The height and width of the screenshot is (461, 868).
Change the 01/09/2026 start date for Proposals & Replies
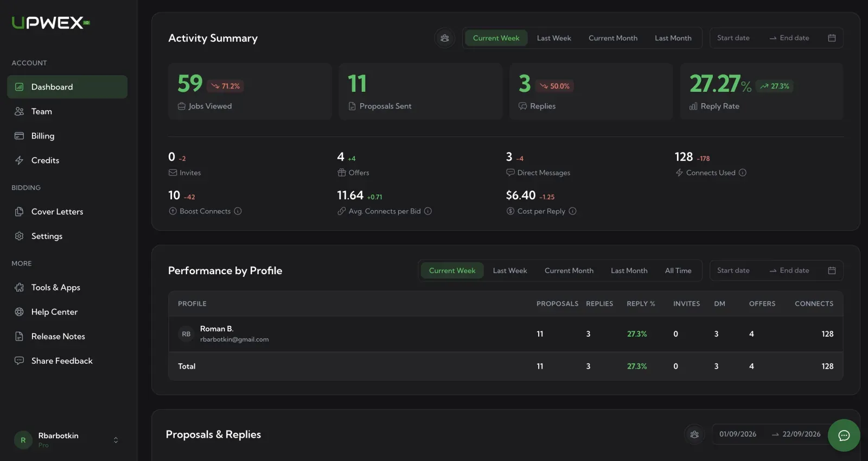[738, 434]
